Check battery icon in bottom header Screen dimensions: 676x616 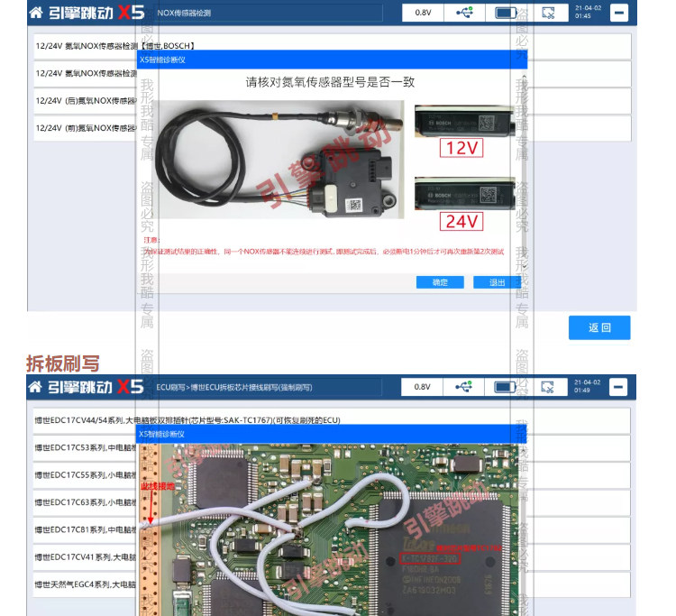(505, 387)
